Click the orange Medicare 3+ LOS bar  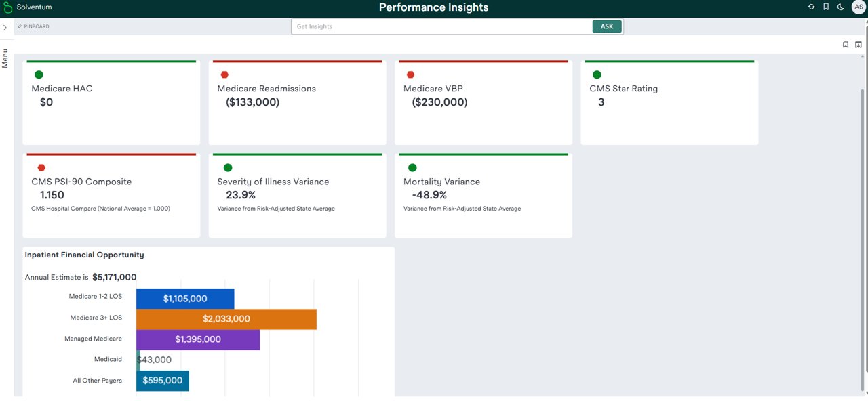(x=226, y=319)
